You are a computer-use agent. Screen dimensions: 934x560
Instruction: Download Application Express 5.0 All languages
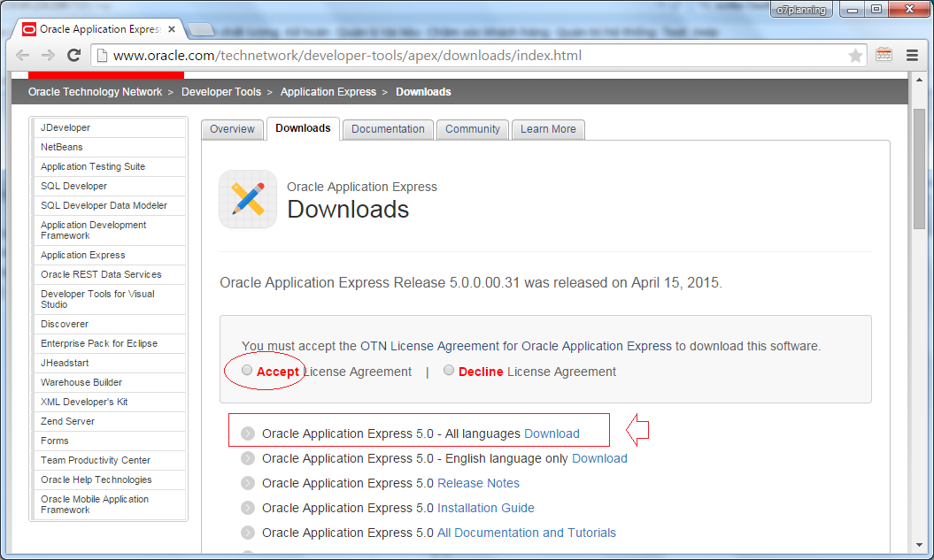[552, 433]
